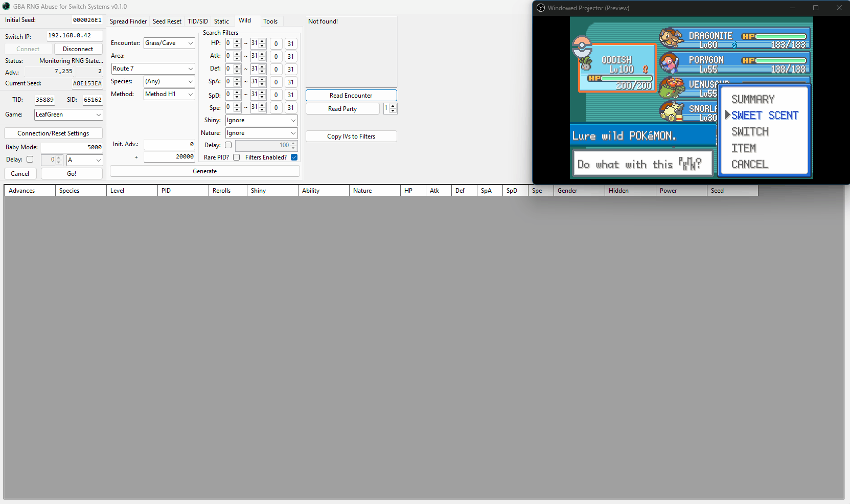
Task: Click the Ability column header
Action: coord(324,191)
